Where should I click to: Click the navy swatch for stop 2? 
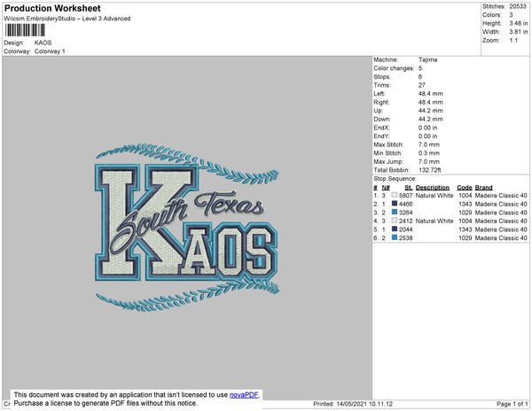395,204
